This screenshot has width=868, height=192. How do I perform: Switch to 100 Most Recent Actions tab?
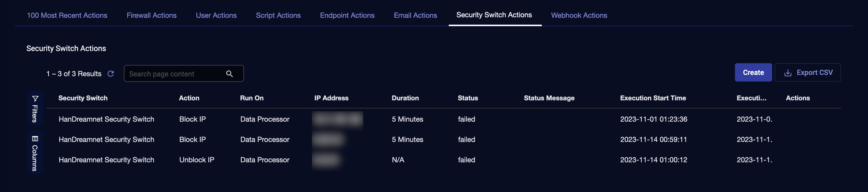(x=67, y=15)
